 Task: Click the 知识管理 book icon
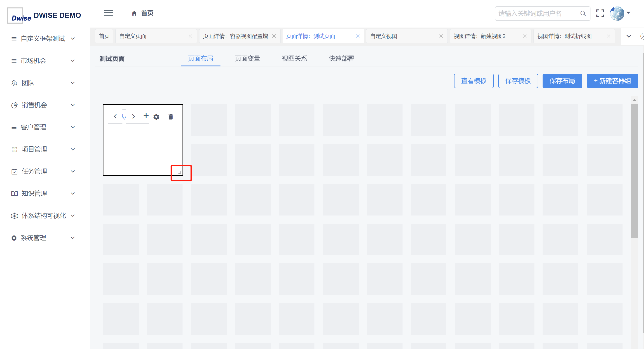coord(14,194)
